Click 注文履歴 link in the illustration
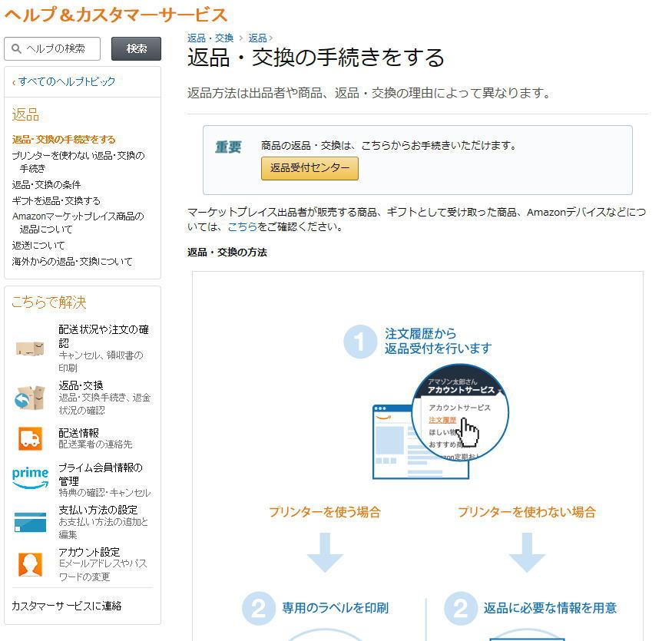 click(x=442, y=420)
